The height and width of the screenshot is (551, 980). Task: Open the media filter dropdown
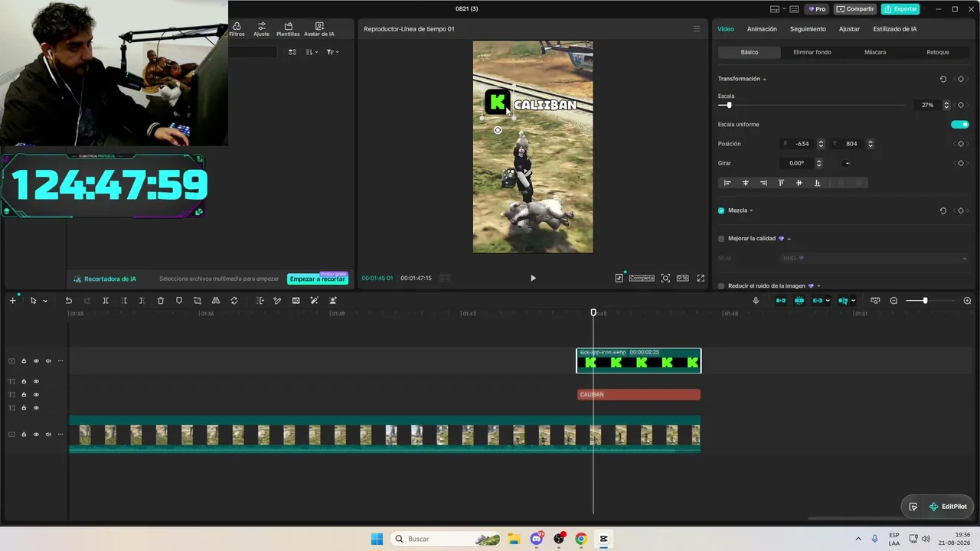click(x=332, y=52)
